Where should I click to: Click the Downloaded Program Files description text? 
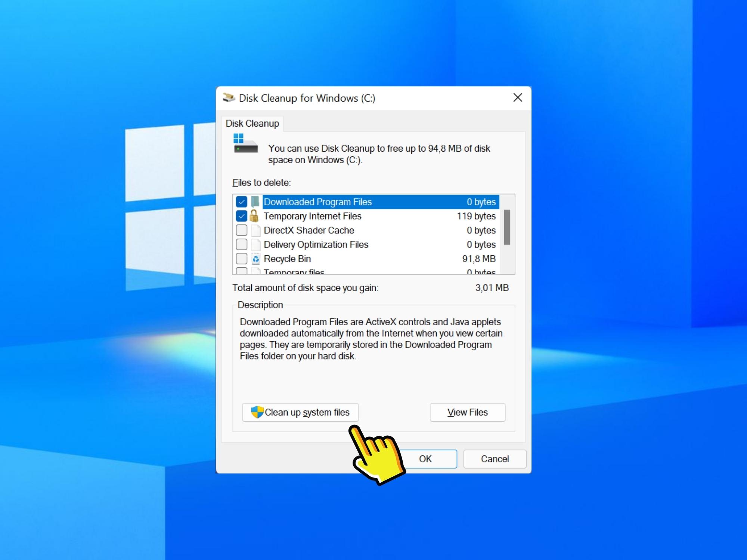371,339
